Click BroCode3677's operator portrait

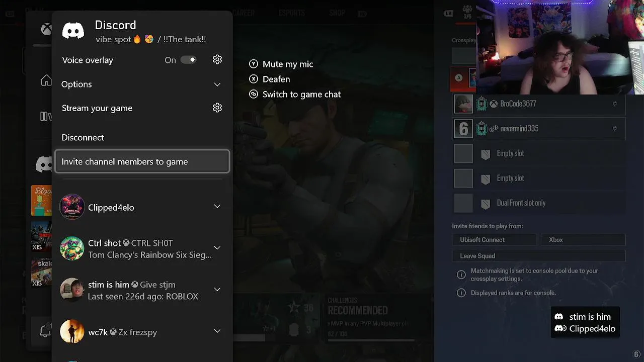463,104
